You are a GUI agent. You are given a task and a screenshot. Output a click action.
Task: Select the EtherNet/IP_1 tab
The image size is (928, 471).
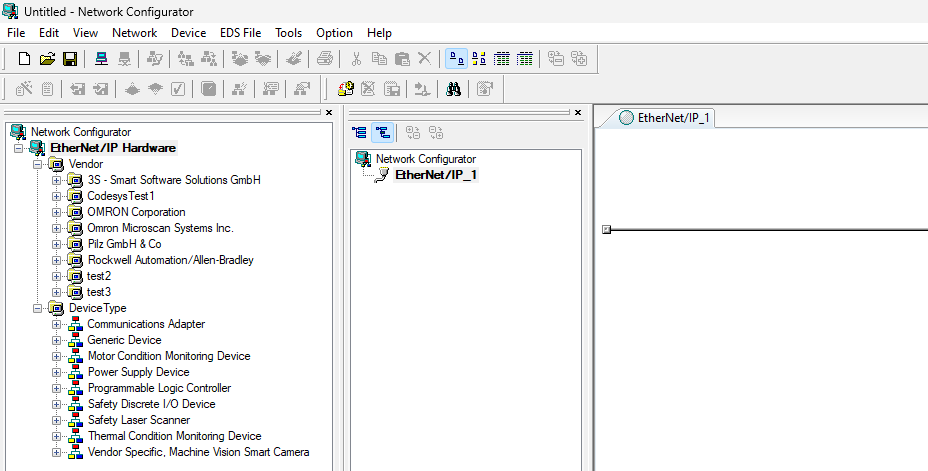[x=665, y=118]
